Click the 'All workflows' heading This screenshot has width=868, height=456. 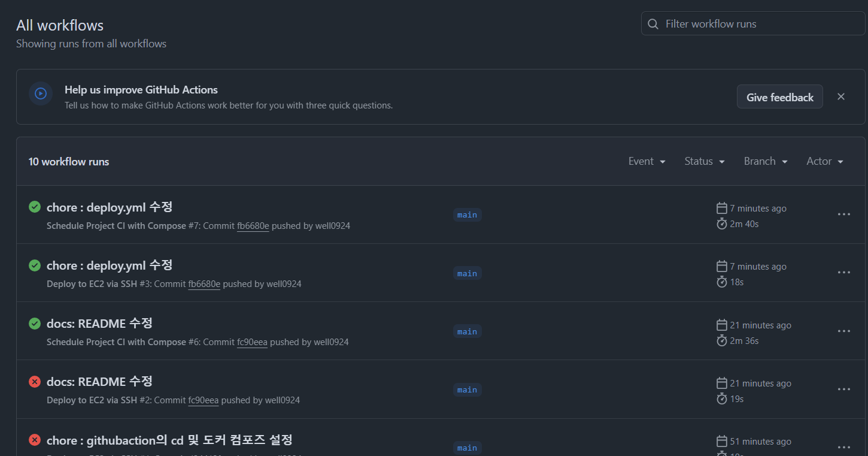pos(60,25)
